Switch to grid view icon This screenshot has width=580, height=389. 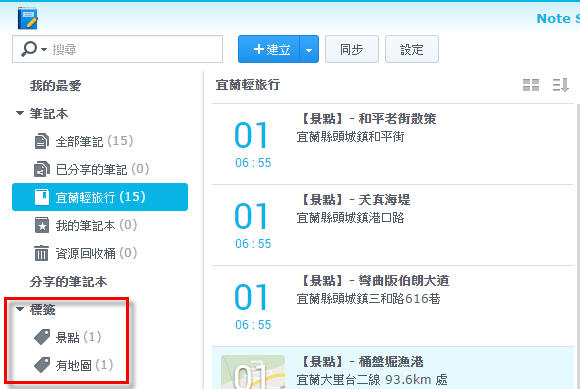tap(531, 85)
